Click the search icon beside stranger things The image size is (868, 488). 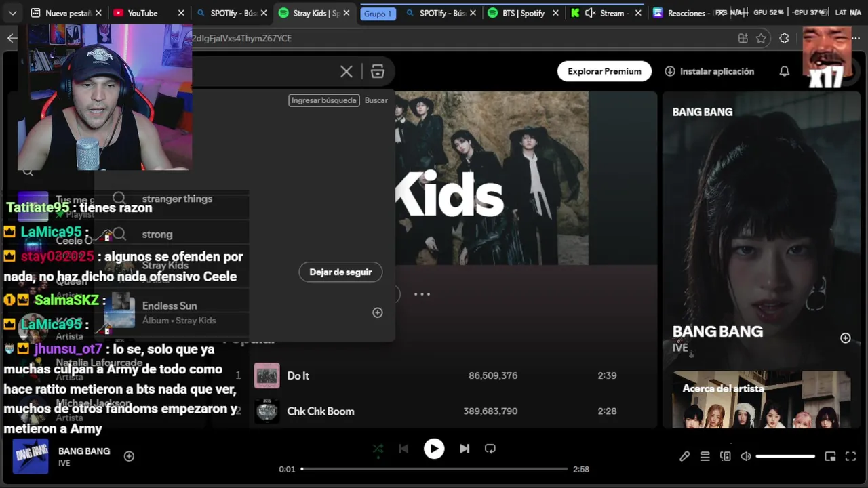[x=119, y=199]
